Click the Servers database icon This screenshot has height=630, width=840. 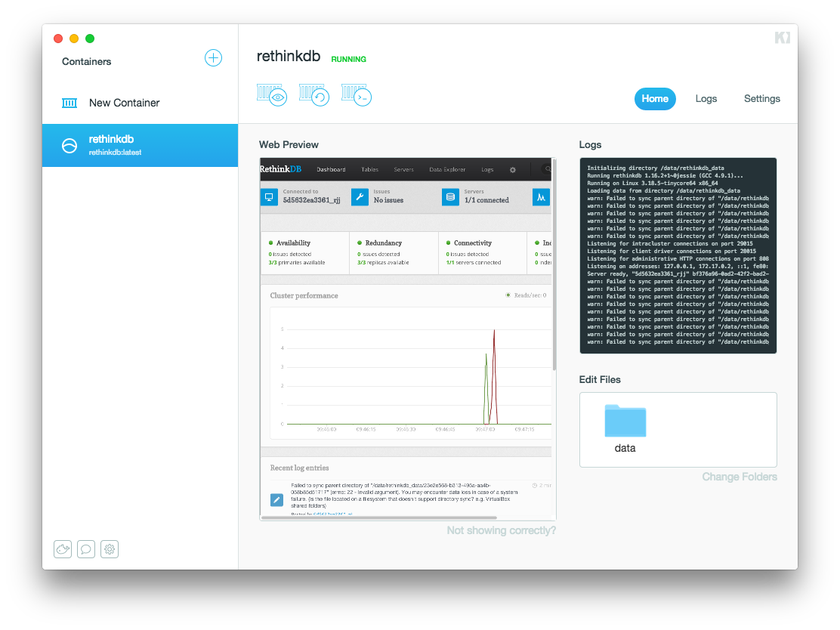tap(452, 197)
